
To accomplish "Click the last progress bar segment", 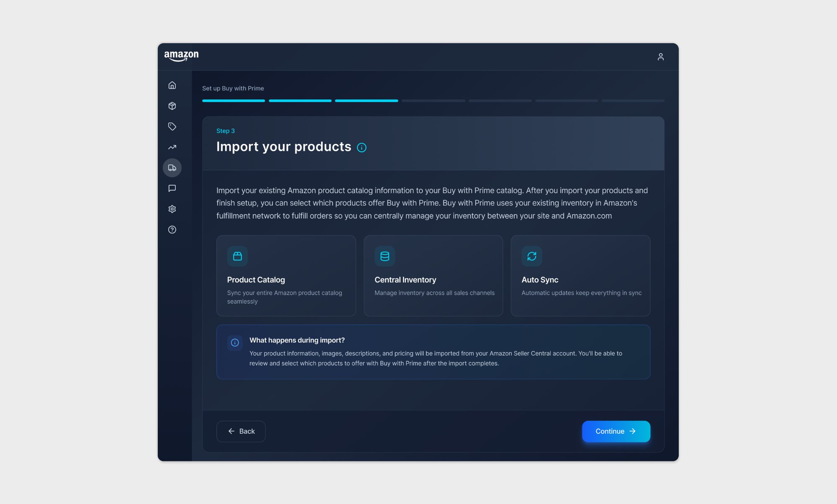I will click(633, 101).
